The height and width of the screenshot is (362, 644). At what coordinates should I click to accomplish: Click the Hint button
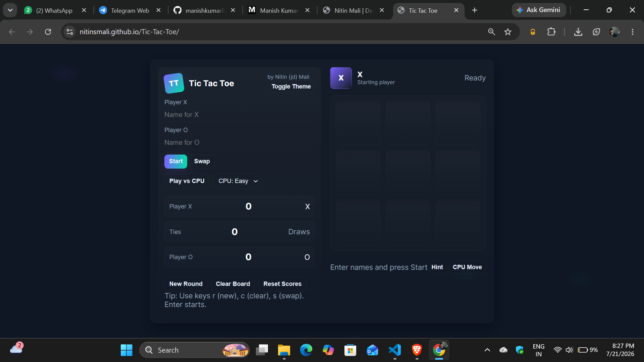point(437,267)
